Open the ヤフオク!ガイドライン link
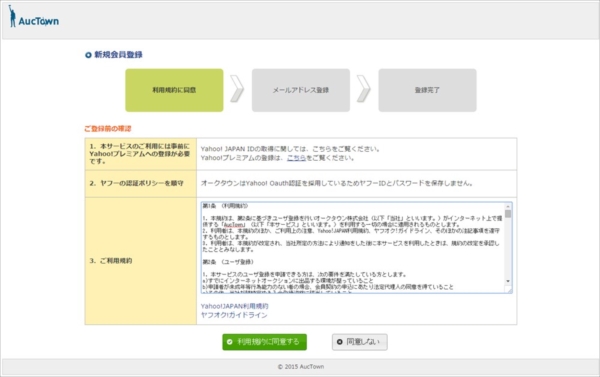 coord(234,315)
